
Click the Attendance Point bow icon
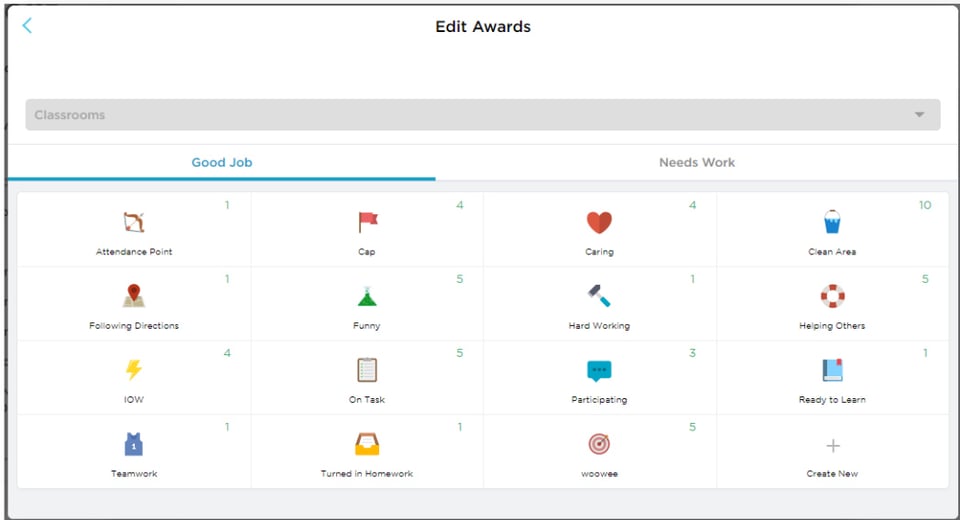click(x=134, y=222)
